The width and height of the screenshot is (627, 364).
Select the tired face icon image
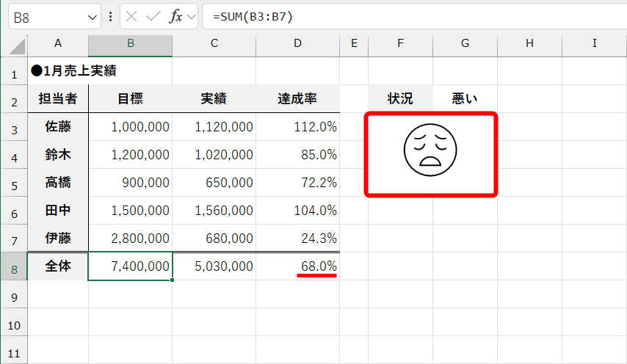[430, 150]
